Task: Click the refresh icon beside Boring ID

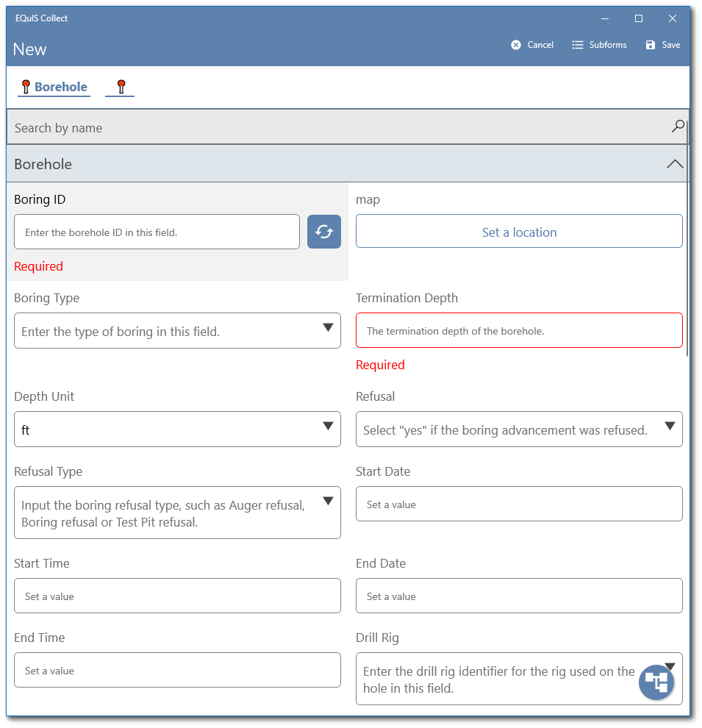Action: tap(323, 231)
